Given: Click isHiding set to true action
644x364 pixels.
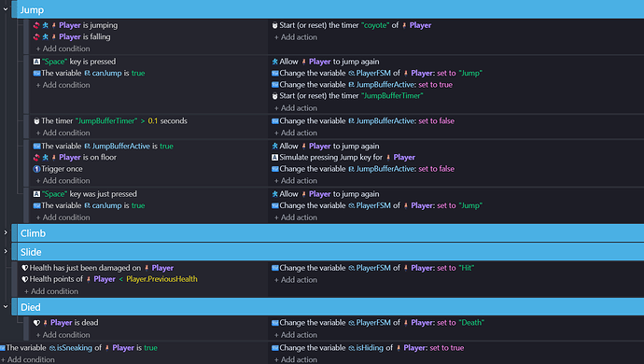Looking at the screenshot, I should coord(368,348).
